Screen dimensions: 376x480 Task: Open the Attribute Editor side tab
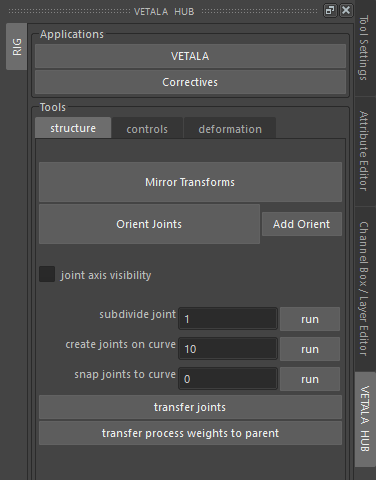click(365, 151)
